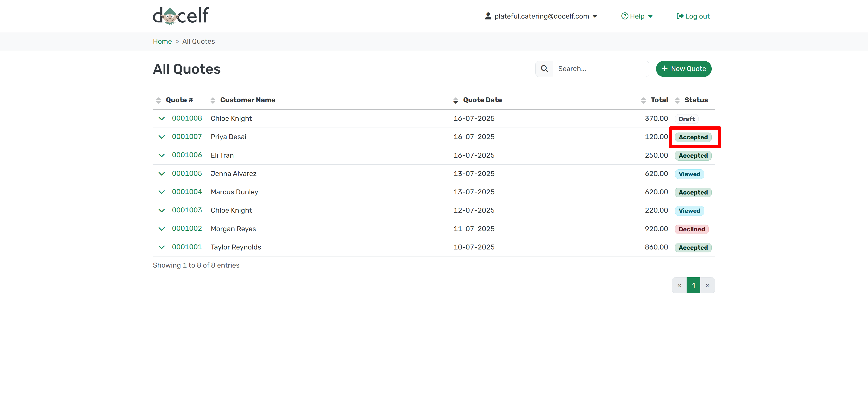Click total 860.00 in Taylor Reynolds row

[656, 247]
